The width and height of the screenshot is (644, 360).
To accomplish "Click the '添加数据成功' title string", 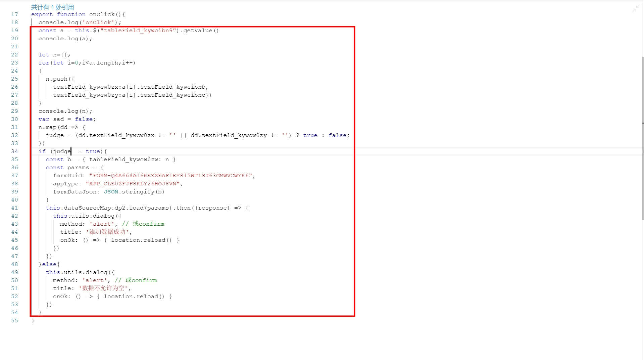I will 107,232.
